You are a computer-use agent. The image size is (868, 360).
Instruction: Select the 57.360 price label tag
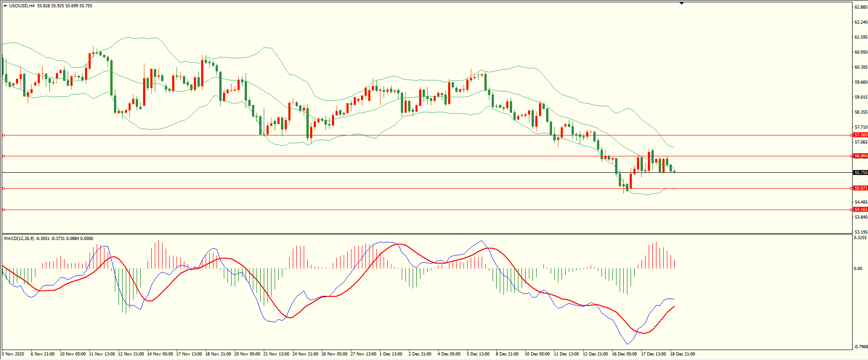[860, 135]
